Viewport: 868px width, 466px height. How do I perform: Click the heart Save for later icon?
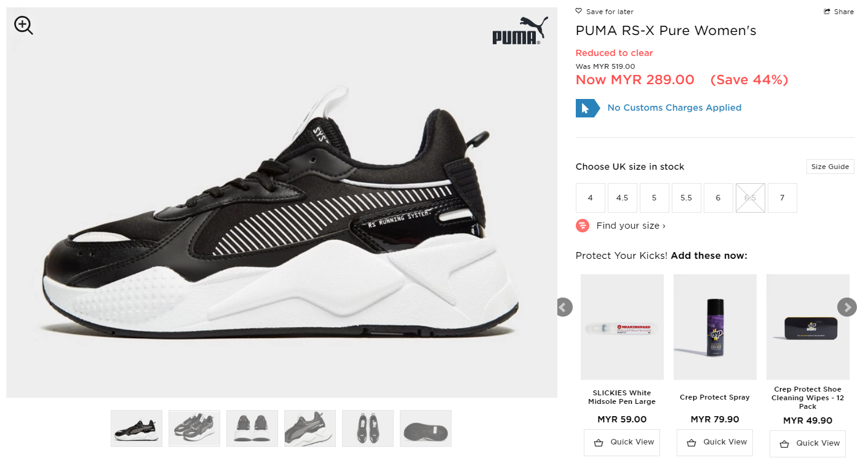pos(578,11)
